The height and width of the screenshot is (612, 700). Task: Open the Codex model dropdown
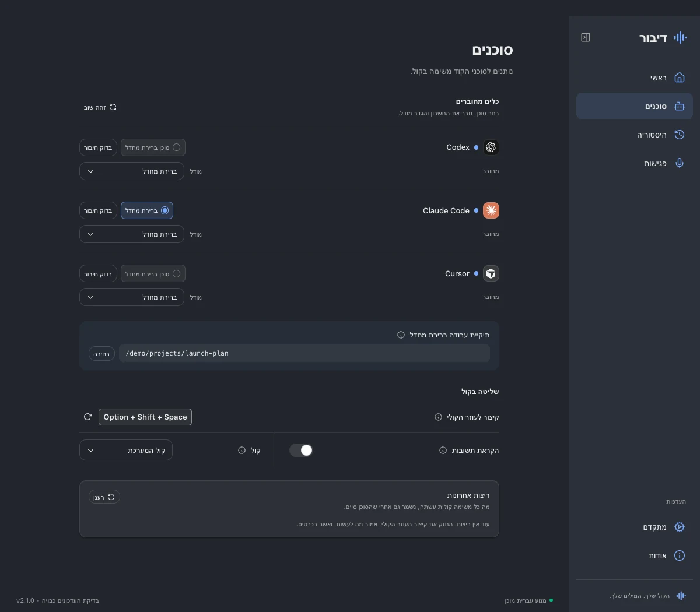click(132, 171)
